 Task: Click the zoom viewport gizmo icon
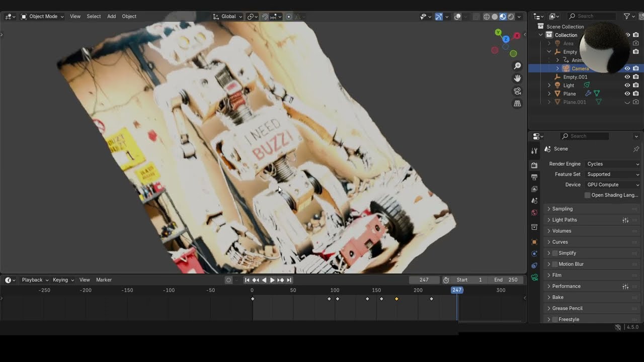(x=517, y=66)
